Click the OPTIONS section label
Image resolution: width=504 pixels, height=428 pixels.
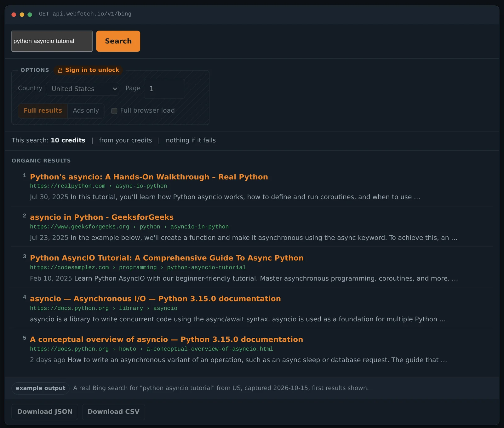pyautogui.click(x=35, y=70)
